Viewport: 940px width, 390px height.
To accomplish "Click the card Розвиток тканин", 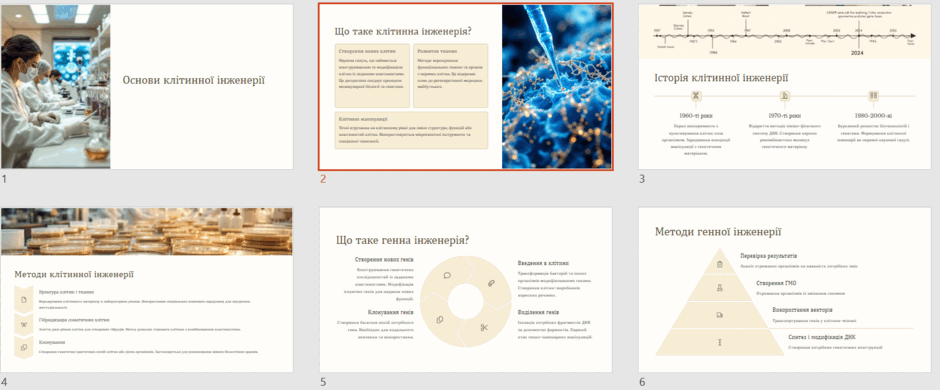I will (450, 75).
